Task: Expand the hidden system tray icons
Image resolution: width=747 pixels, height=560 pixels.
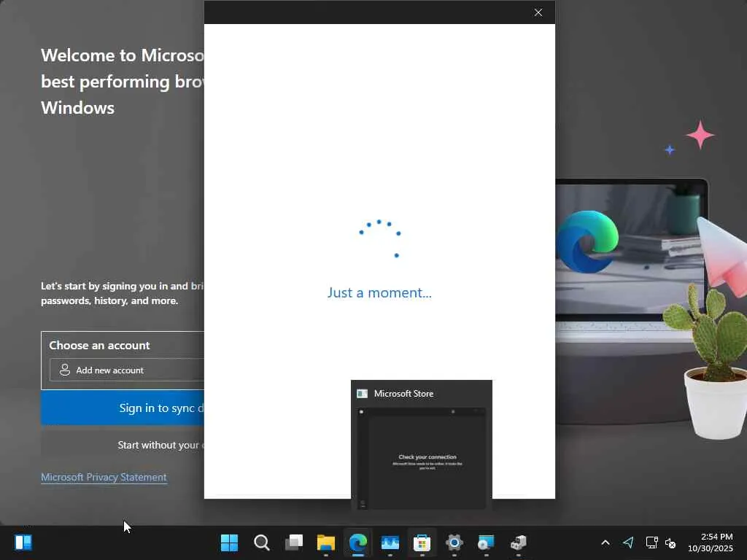Action: 605,542
